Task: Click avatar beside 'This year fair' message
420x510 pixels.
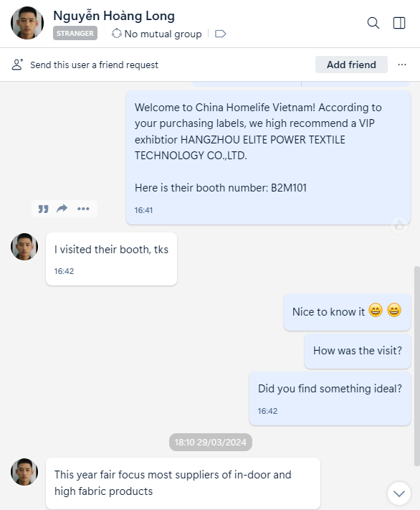Action: pyautogui.click(x=24, y=472)
